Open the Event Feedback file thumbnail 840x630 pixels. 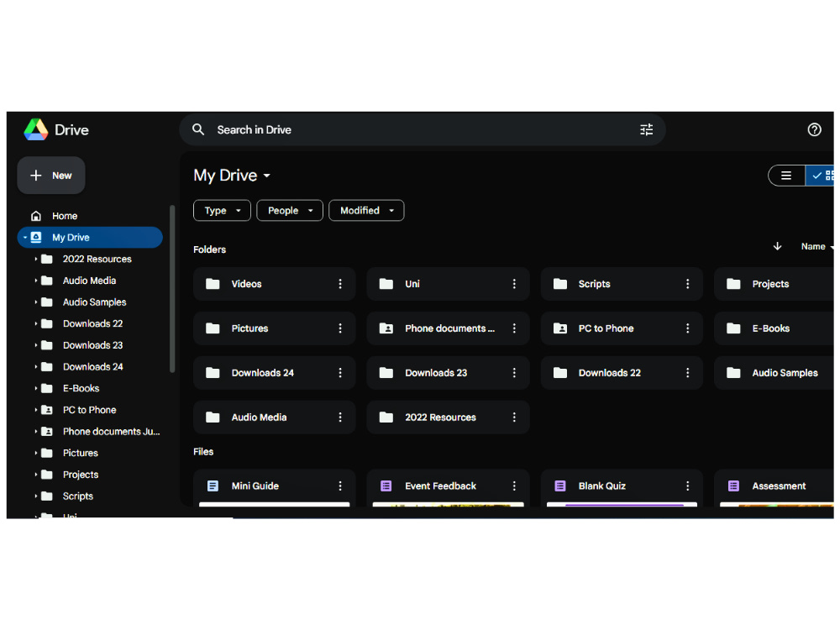[448, 504]
